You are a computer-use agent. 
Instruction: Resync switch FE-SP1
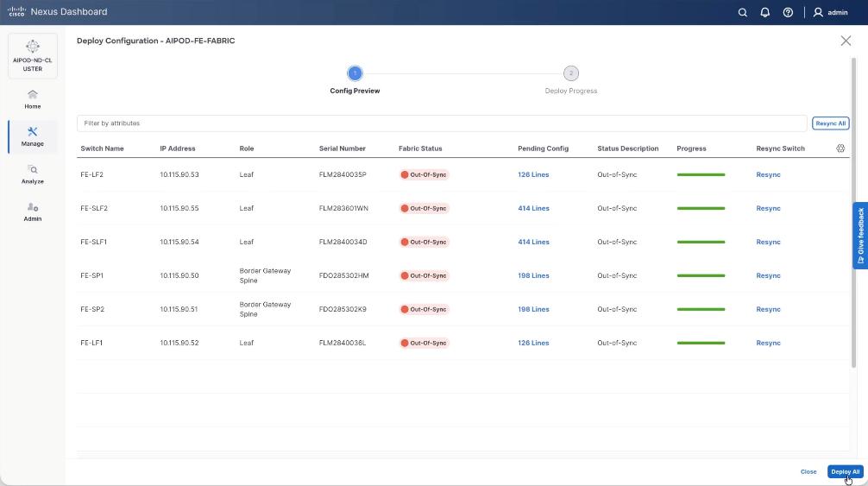click(768, 275)
